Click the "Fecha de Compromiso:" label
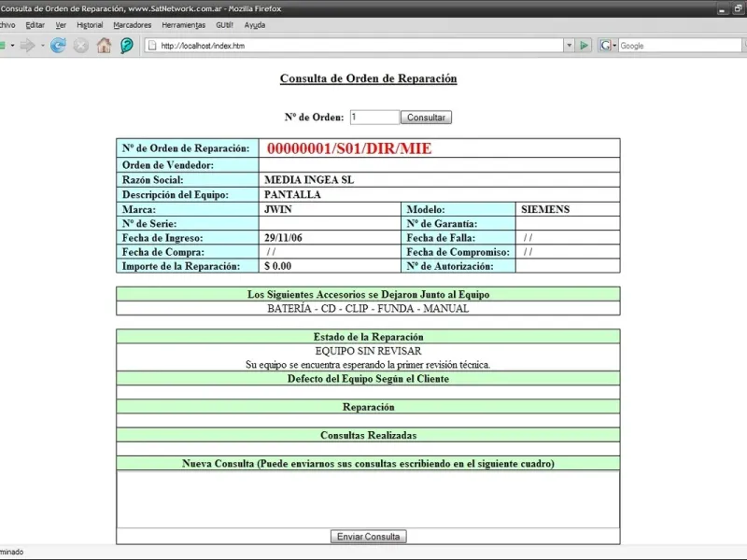 [458, 252]
